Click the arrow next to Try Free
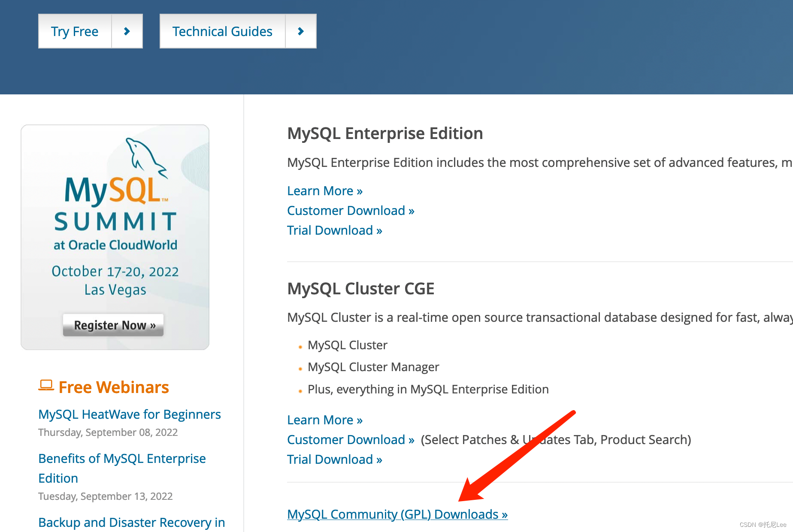Screen dimensions: 793x532 pyautogui.click(x=127, y=31)
